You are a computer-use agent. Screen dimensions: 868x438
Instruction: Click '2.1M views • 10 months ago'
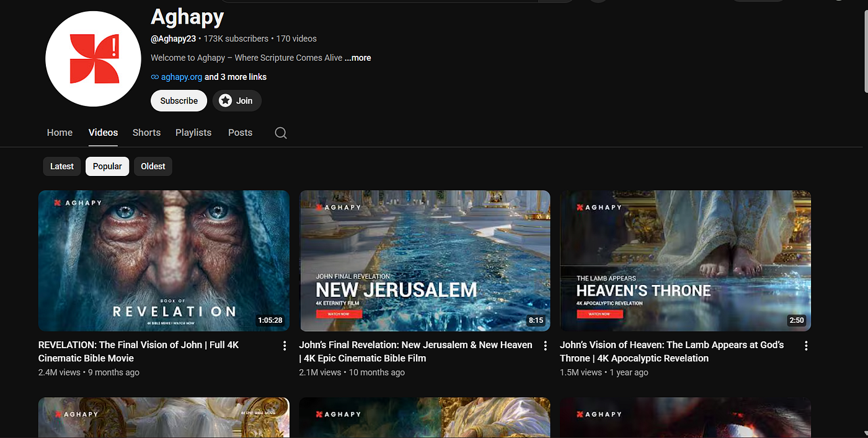352,372
